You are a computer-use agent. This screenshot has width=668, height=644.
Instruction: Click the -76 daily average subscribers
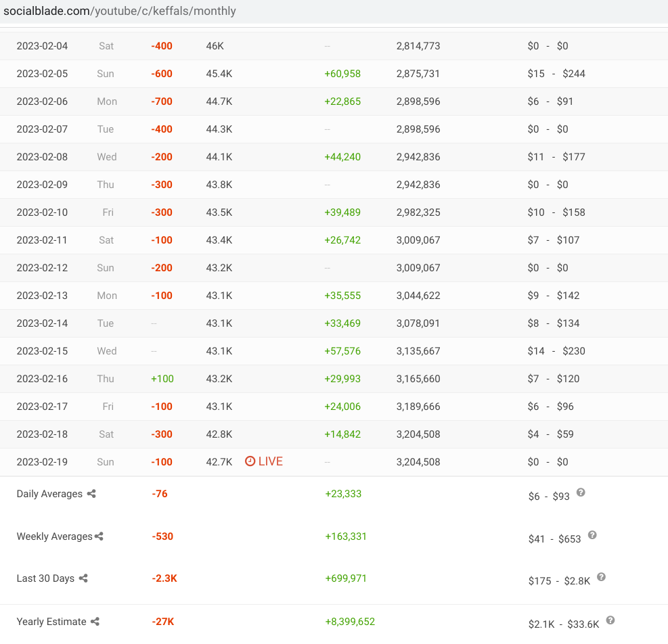pos(160,494)
